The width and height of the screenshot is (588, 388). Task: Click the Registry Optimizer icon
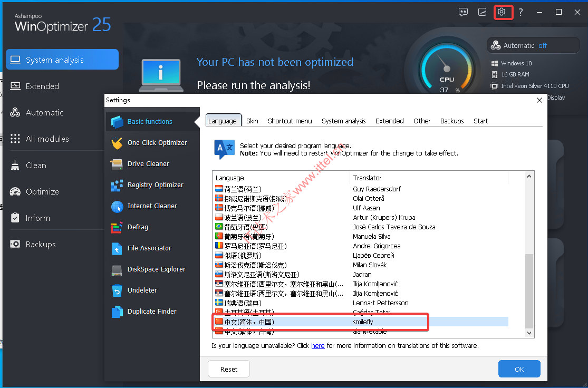point(117,185)
